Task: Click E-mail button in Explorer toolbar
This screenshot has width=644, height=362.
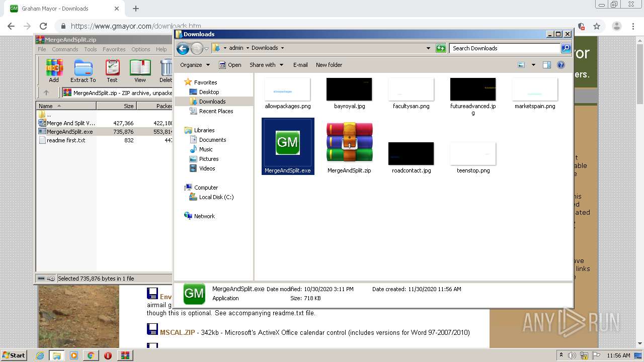Action: [x=300, y=65]
